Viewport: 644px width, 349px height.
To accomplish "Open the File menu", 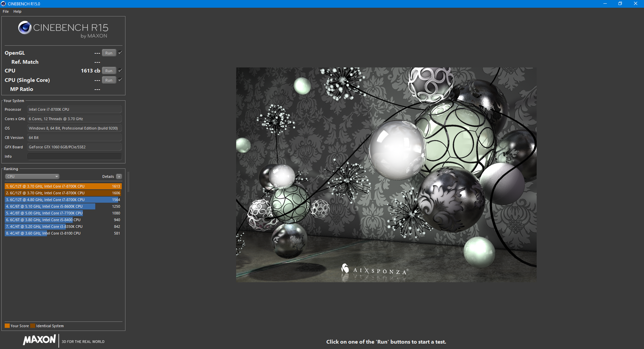I will 6,11.
